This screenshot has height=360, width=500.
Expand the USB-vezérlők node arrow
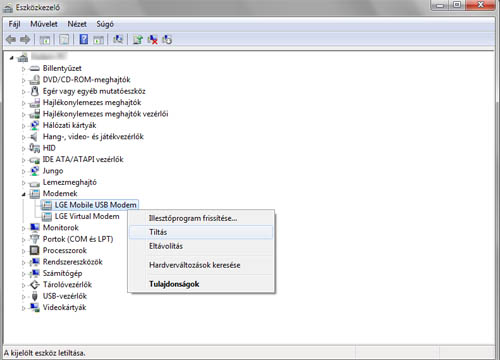click(x=23, y=297)
